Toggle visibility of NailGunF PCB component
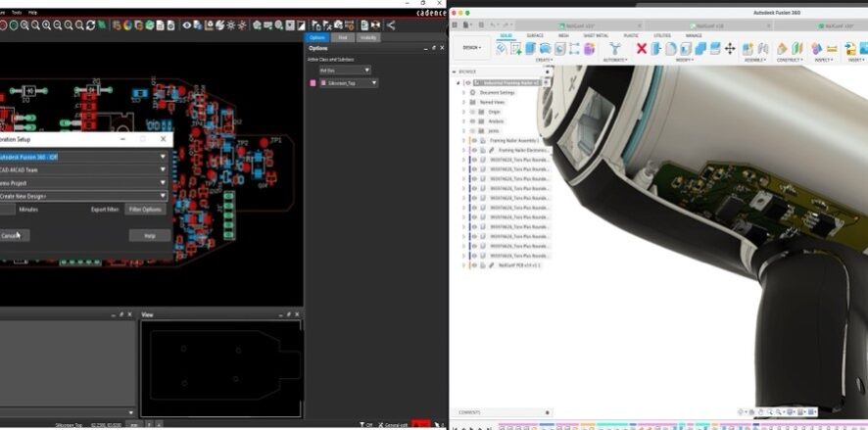This screenshot has width=868, height=430. [474, 265]
